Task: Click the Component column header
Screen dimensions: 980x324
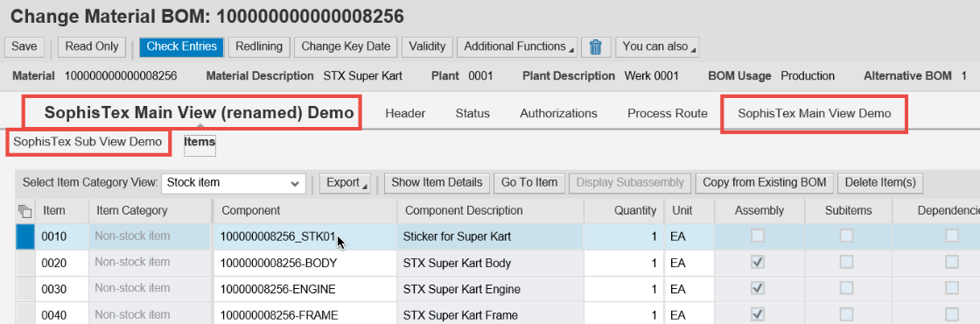Action: (x=305, y=211)
